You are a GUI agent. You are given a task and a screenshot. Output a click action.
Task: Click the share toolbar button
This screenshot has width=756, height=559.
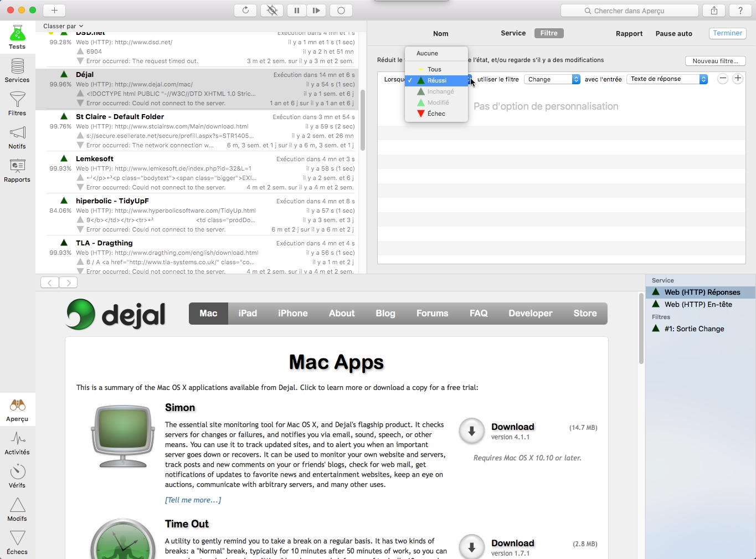tap(714, 10)
